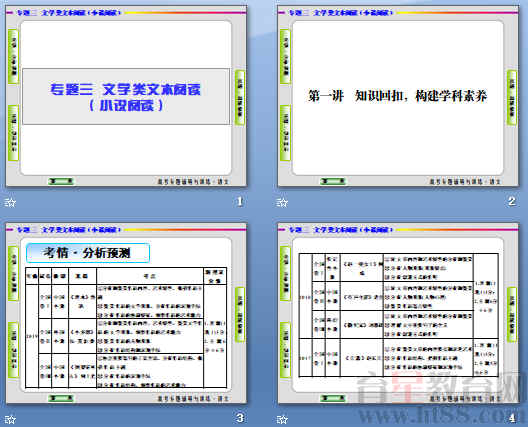Click the www.htl88.com watermark link
This screenshot has height=427, width=528.
[x=441, y=415]
